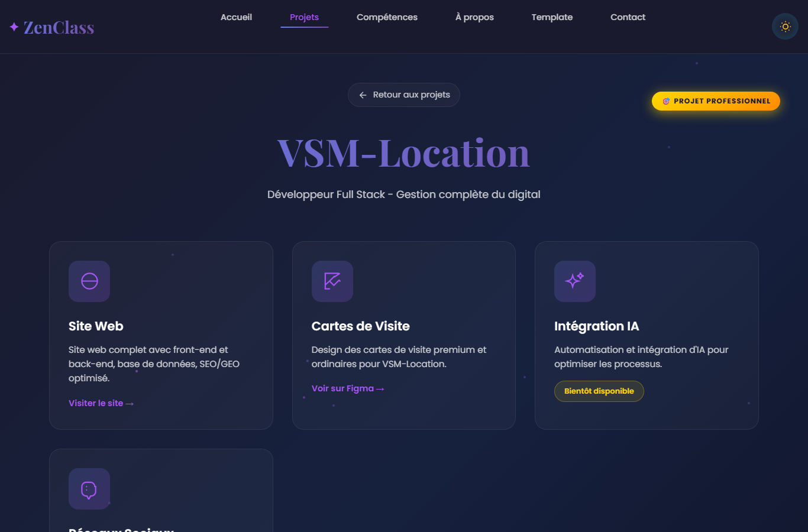Click the chat bubble icon on the bottom card
808x532 pixels.
tap(89, 489)
